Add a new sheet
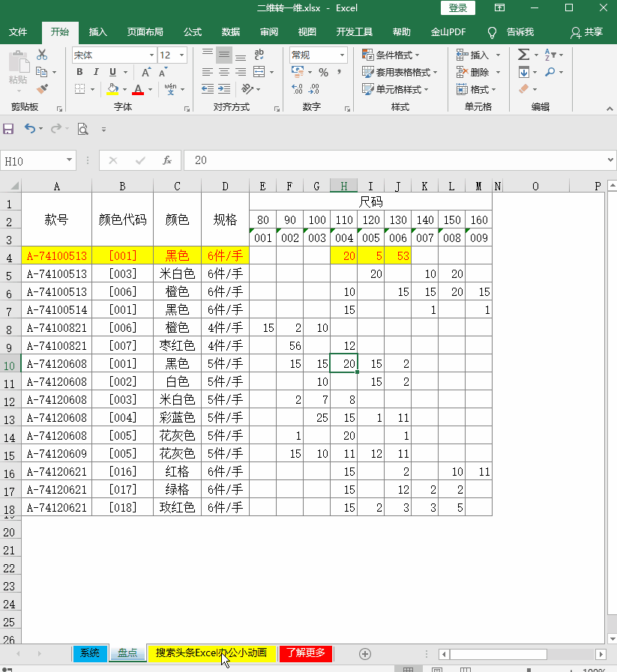 point(365,653)
